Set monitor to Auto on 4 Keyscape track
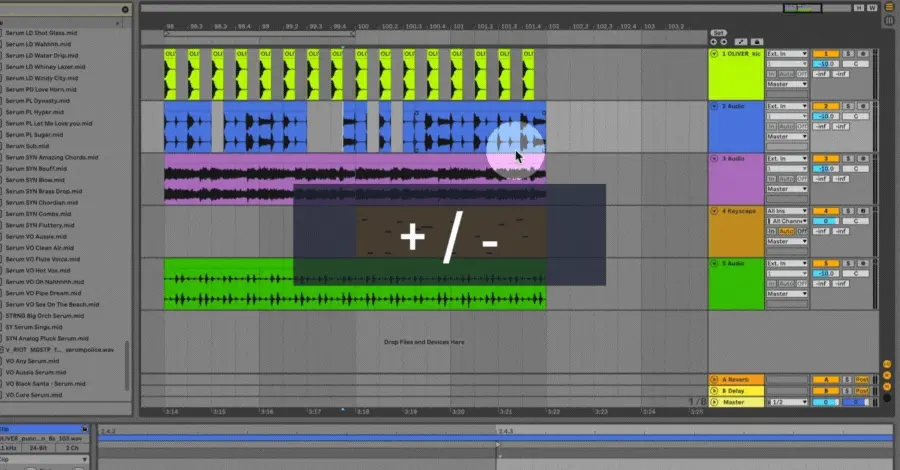 click(786, 231)
